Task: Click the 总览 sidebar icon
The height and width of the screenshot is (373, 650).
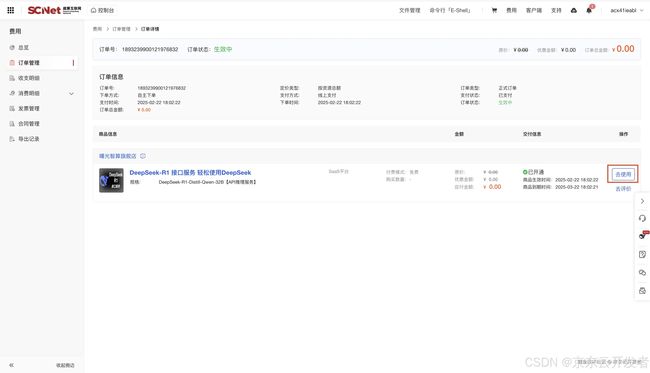Action: pos(12,48)
